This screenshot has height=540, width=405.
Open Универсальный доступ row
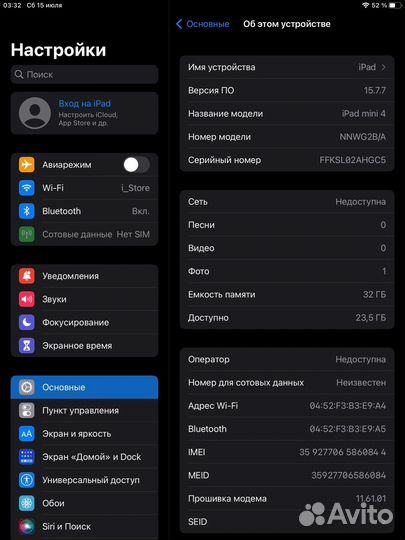pos(84,480)
